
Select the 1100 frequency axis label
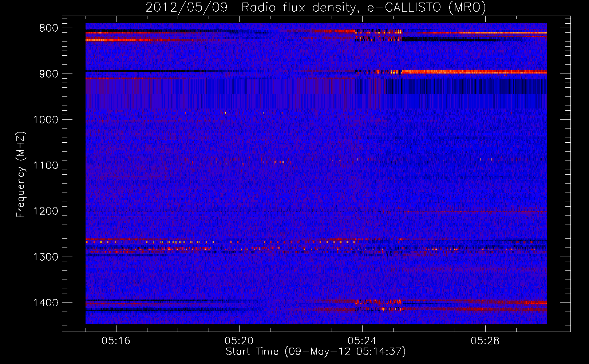[x=46, y=166]
